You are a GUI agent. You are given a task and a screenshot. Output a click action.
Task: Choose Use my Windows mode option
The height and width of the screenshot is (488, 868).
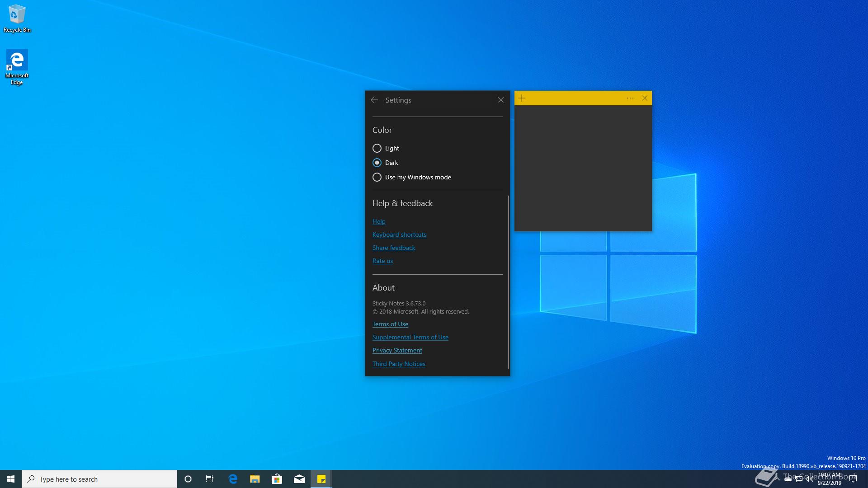tap(411, 177)
